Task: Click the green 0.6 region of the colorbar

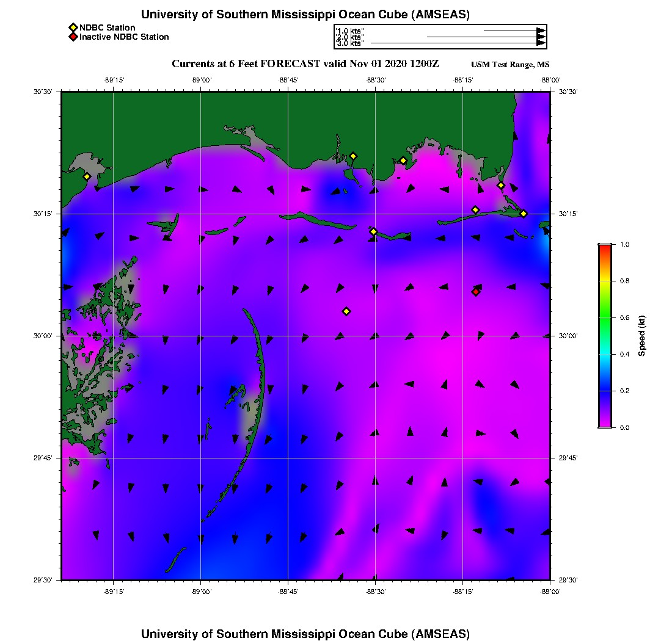Action: point(605,317)
